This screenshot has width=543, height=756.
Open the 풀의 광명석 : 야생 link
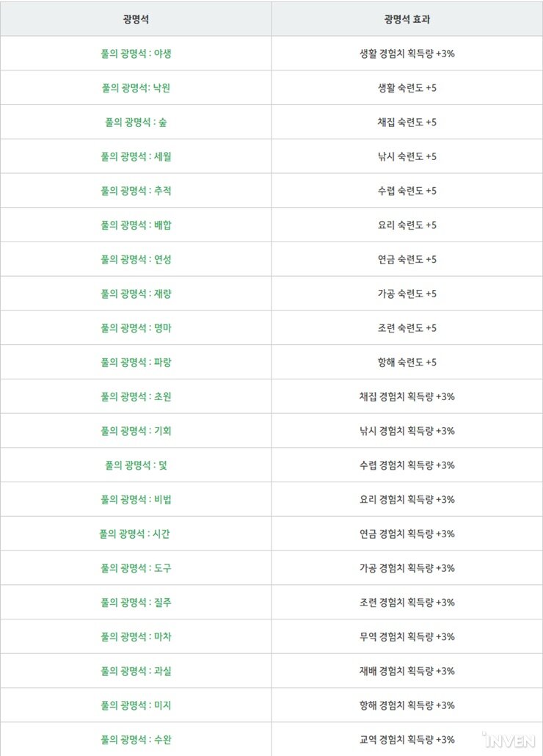click(x=136, y=54)
